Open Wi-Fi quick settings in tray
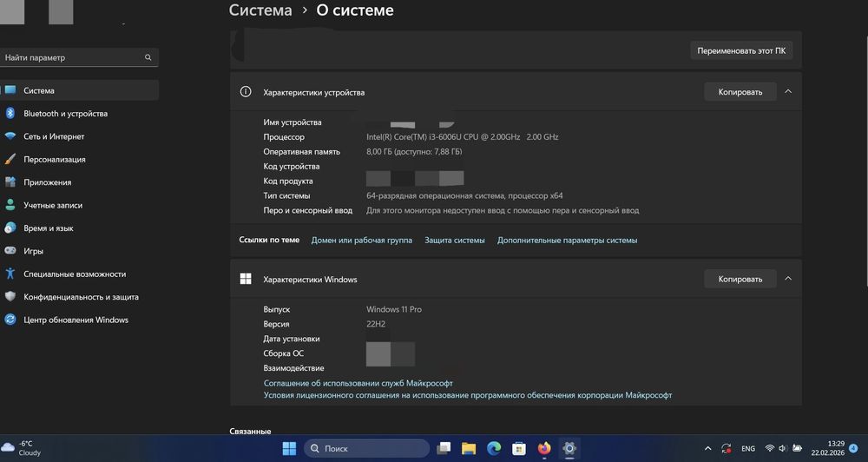Viewport: 868px width, 462px height. [x=769, y=449]
